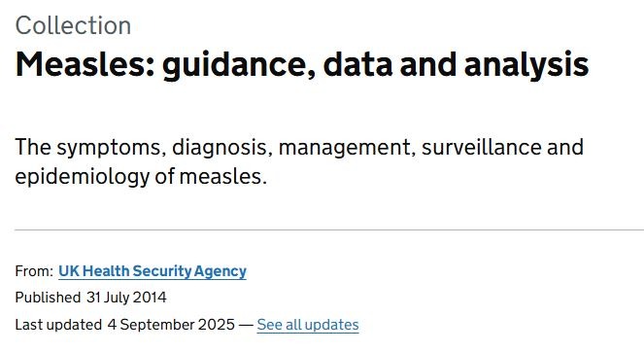The height and width of the screenshot is (352, 644).
Task: Click the word analysis in the heading
Action: point(526,66)
